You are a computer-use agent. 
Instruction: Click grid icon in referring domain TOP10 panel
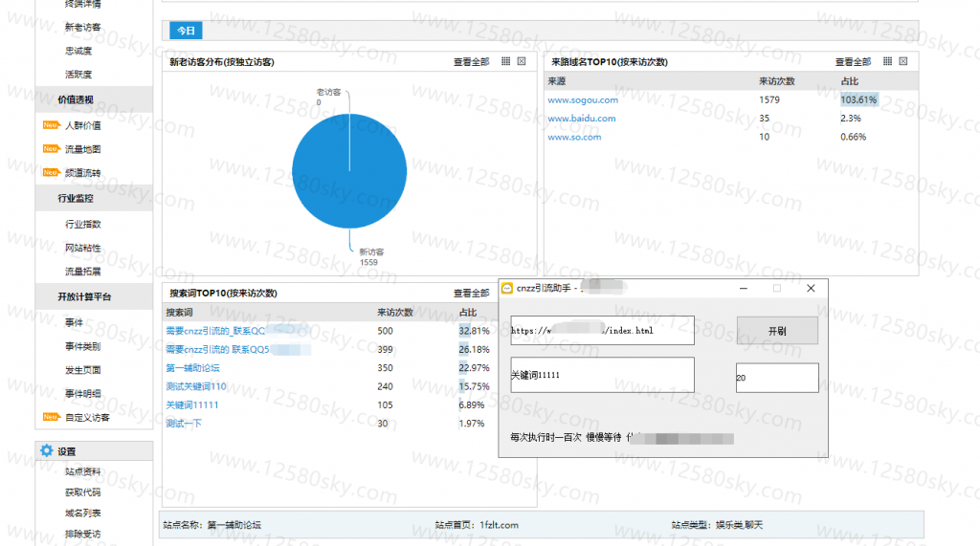(887, 61)
